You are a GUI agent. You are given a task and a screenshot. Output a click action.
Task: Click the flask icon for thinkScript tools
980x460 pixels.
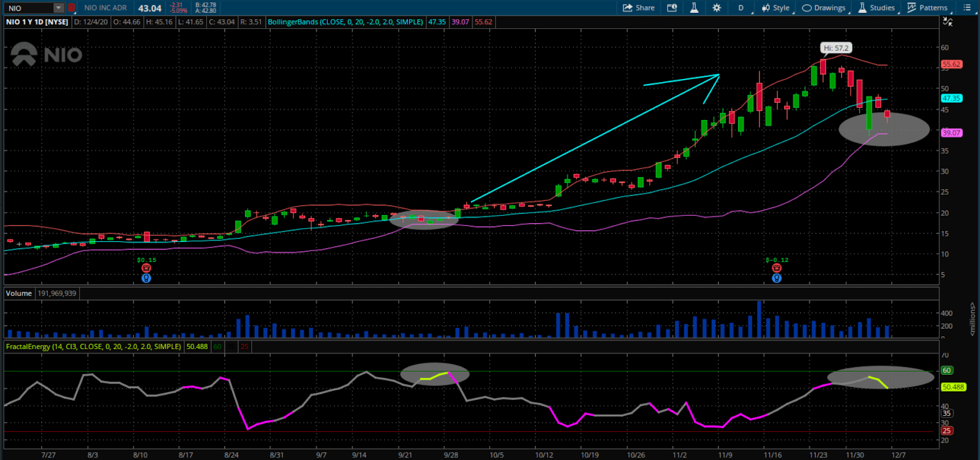pyautogui.click(x=694, y=8)
